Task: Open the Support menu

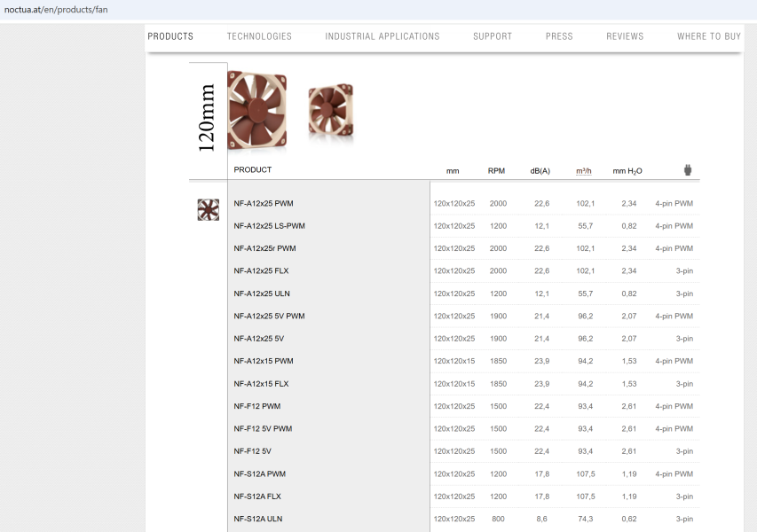Action: (493, 36)
